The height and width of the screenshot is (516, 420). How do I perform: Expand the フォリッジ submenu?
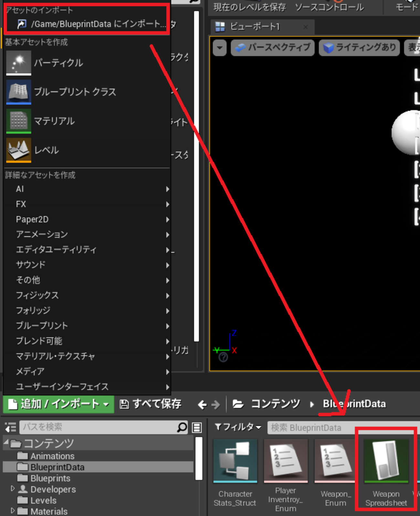87,310
